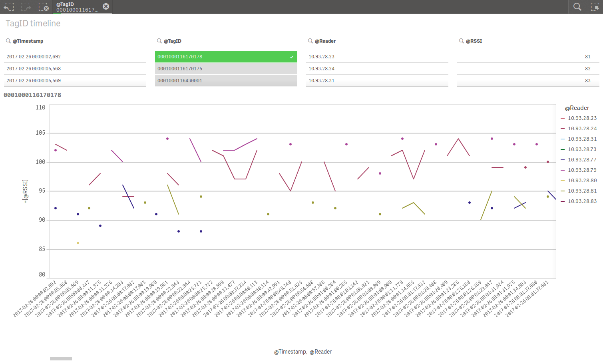Viewport: 603px width, 364px height.
Task: Click legend entry 10.93.28.77
Action: 579,160
